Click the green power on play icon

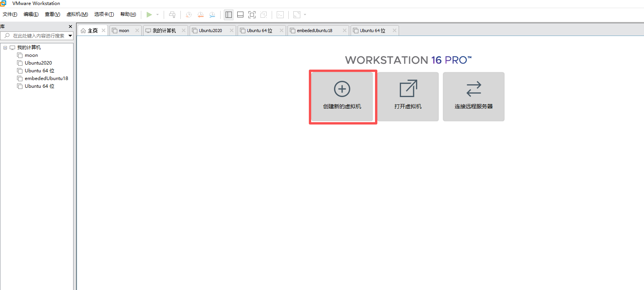[x=149, y=15]
